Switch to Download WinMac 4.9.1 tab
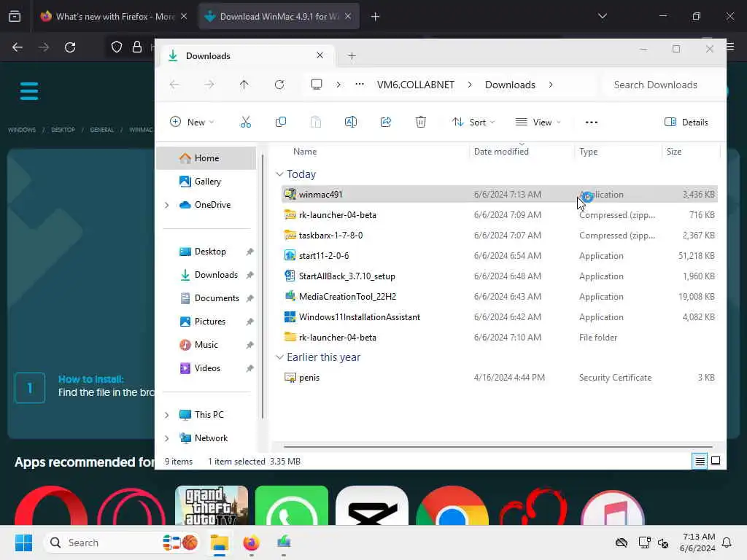Screen dimensions: 747x560 [x=279, y=17]
